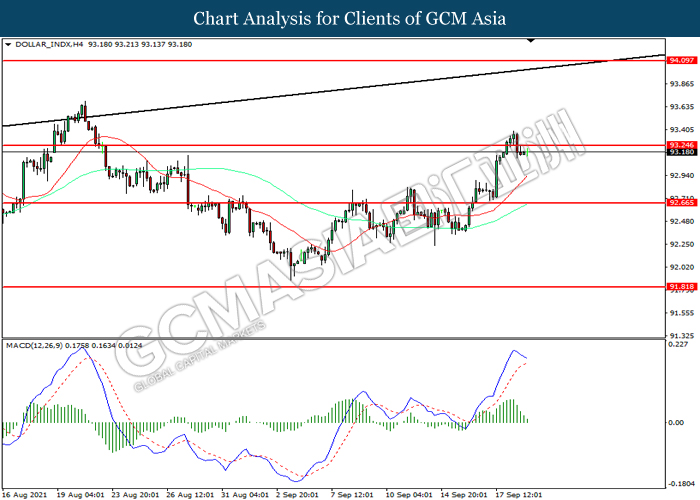The width and height of the screenshot is (700, 500).
Task: Click the 94.097 red price label
Action: click(681, 60)
